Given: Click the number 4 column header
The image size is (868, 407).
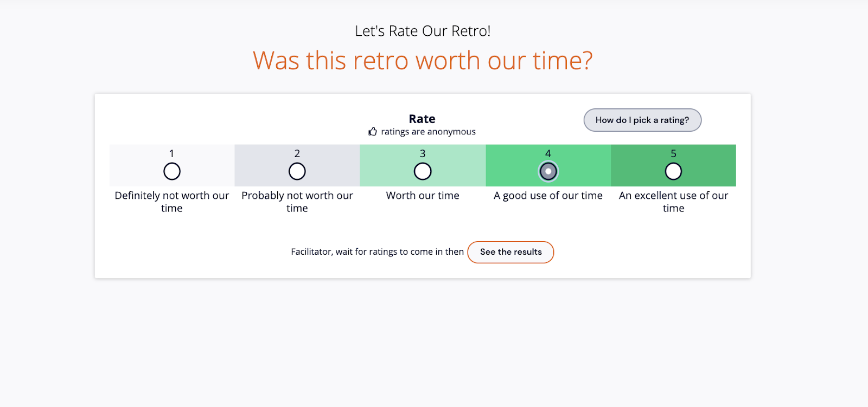Looking at the screenshot, I should click(x=548, y=153).
